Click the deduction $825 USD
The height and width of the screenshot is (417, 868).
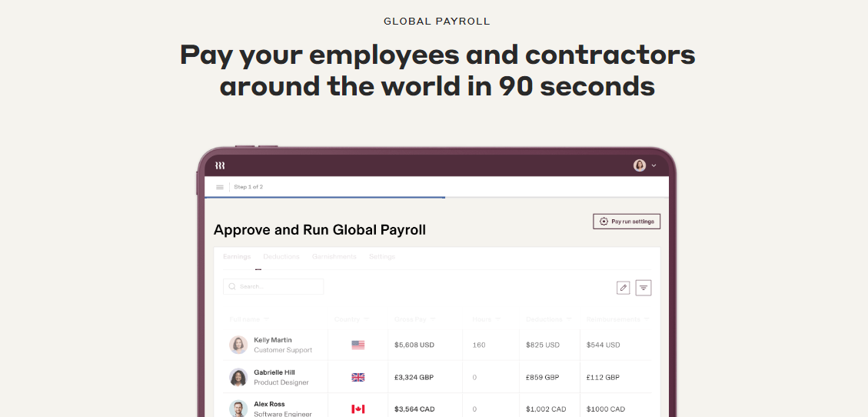pos(543,345)
